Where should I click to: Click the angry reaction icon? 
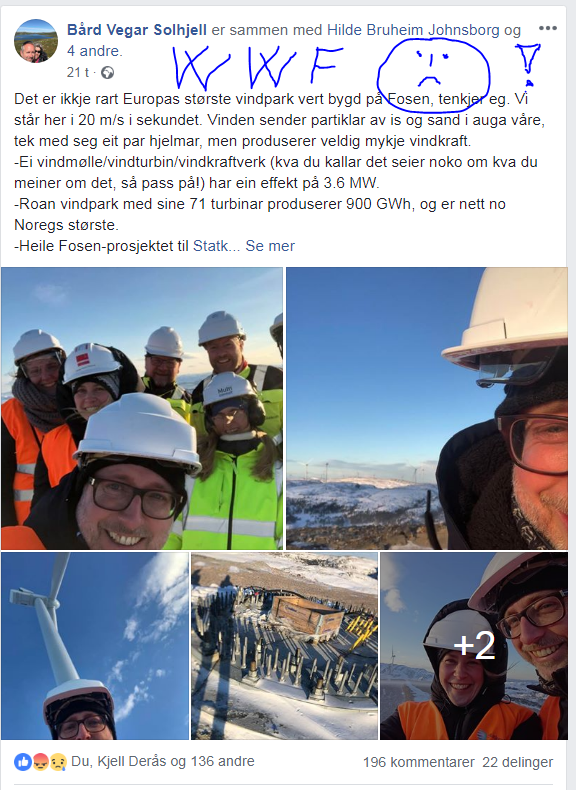click(x=41, y=762)
